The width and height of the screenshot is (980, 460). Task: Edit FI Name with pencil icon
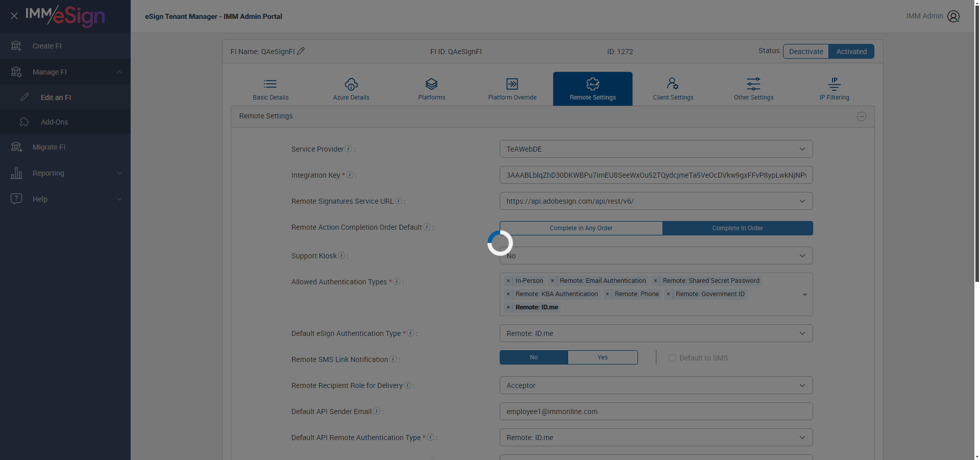(301, 51)
